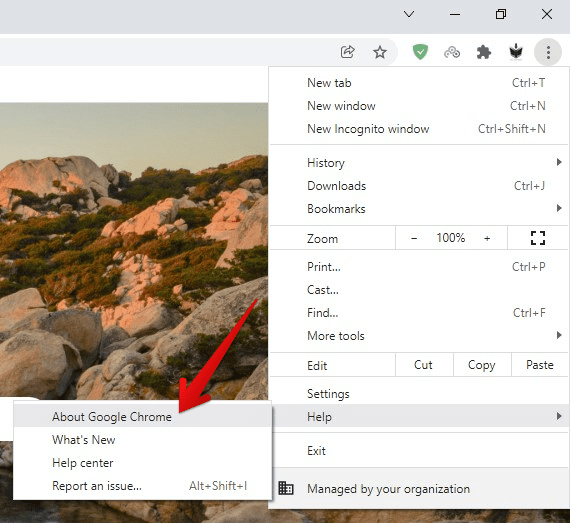
Task: Click the Copy button
Action: point(482,365)
